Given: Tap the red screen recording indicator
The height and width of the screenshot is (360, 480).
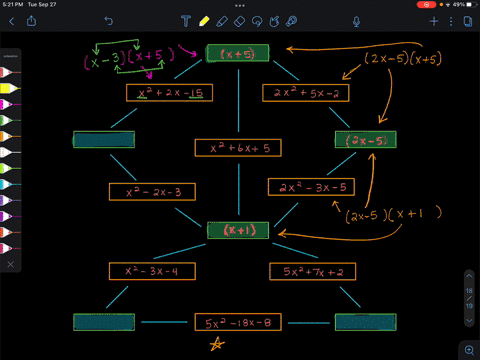Looking at the screenshot, I should (426, 5).
